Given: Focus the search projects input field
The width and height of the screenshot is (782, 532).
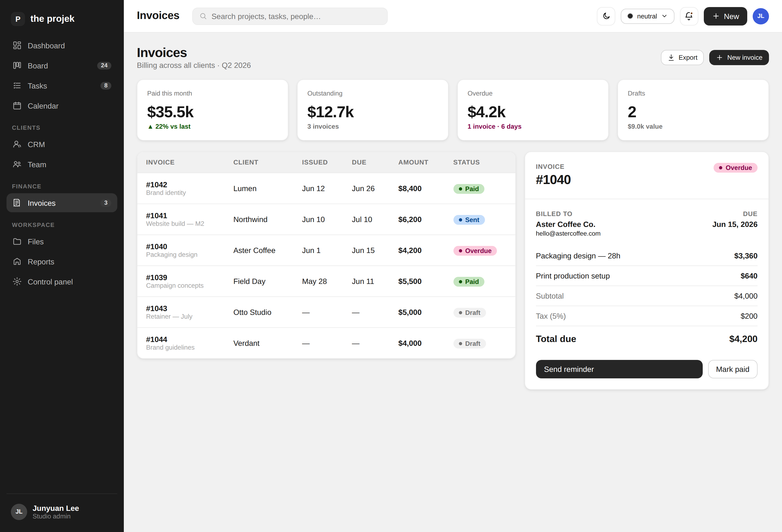Looking at the screenshot, I should pos(290,16).
